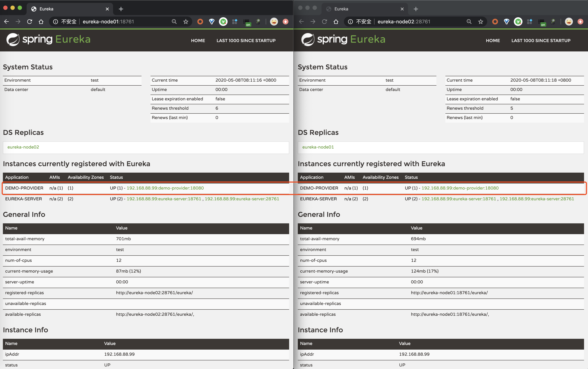588x369 pixels.
Task: Open eureka-node01 replica link in right page
Action: coord(318,147)
